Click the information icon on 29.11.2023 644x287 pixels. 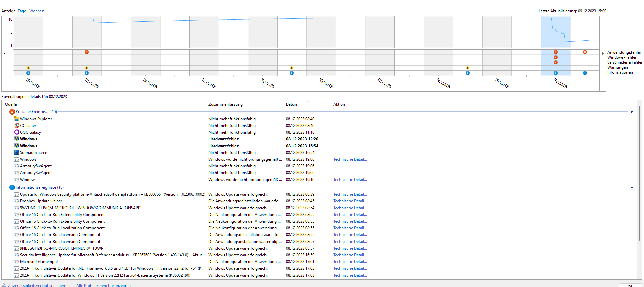tap(292, 73)
